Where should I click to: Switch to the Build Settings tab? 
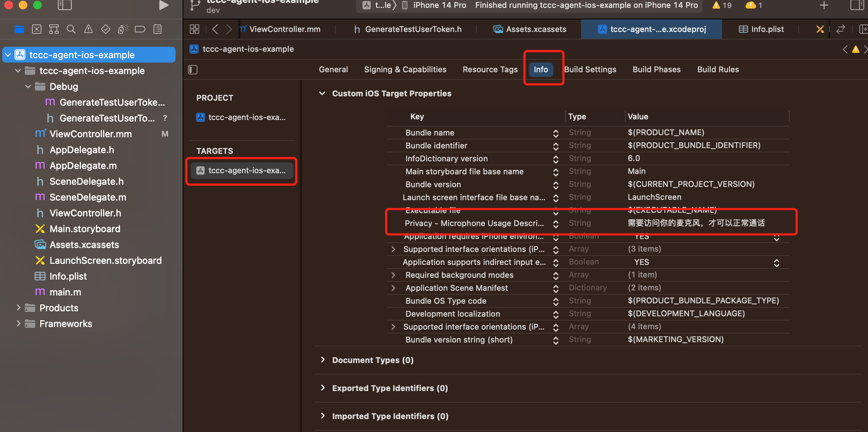point(590,69)
